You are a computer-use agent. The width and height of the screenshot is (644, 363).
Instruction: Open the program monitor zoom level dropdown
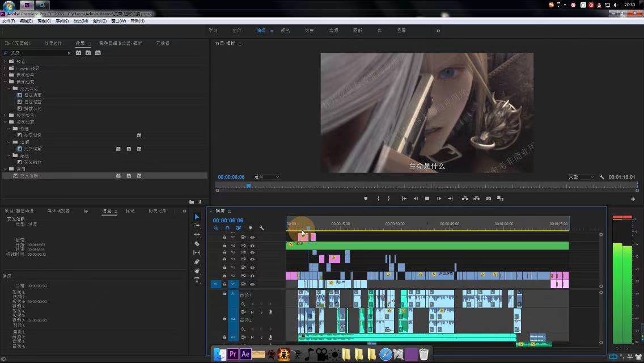pos(266,177)
